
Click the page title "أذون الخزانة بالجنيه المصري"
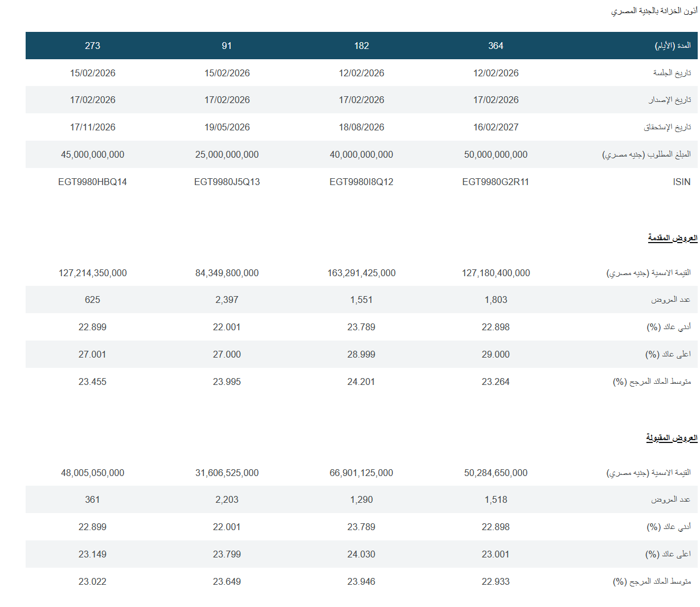point(654,11)
